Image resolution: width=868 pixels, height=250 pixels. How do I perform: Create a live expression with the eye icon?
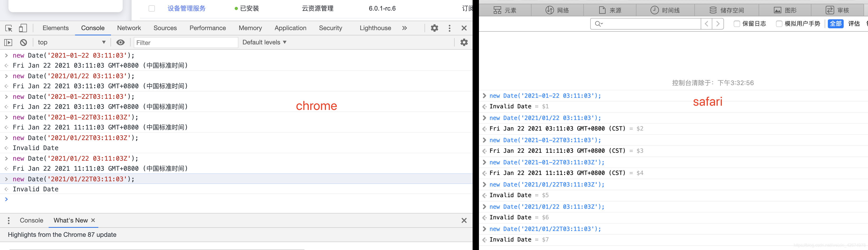click(121, 42)
